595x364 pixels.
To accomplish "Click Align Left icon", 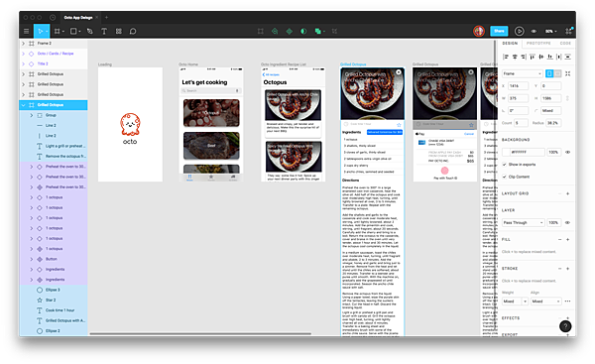I will pos(506,57).
